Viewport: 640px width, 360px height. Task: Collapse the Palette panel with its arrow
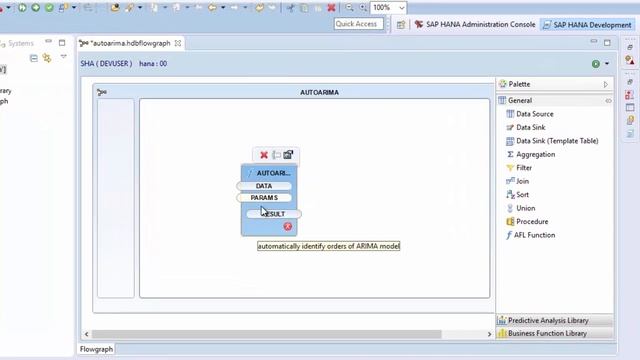pos(606,84)
